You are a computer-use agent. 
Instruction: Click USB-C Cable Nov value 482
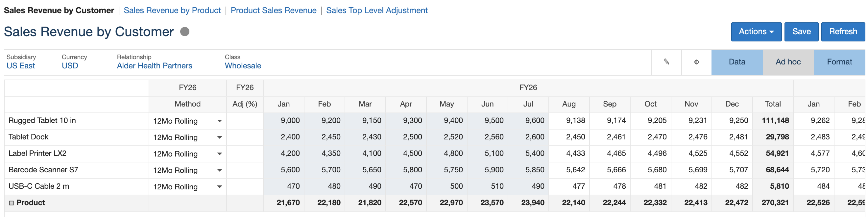pos(691,187)
